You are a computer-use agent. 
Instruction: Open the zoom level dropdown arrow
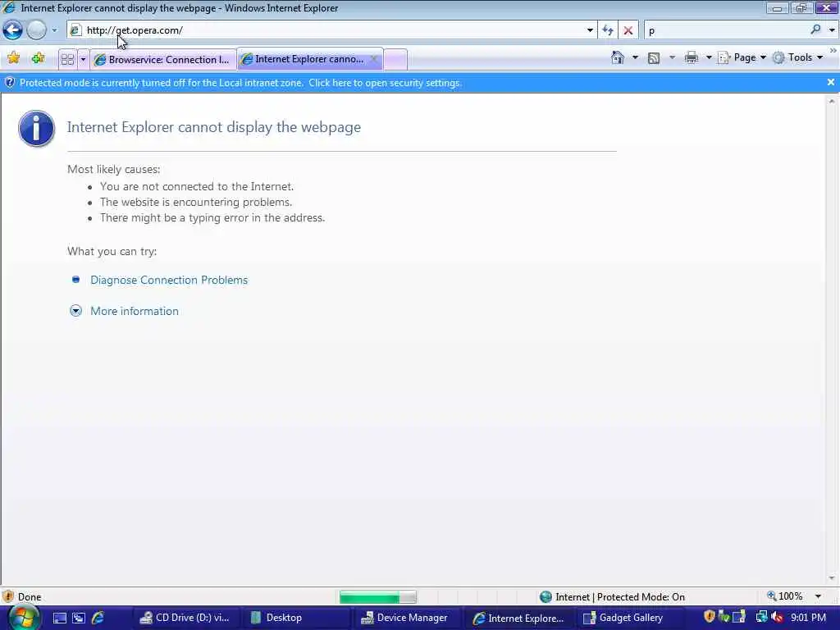click(x=818, y=596)
